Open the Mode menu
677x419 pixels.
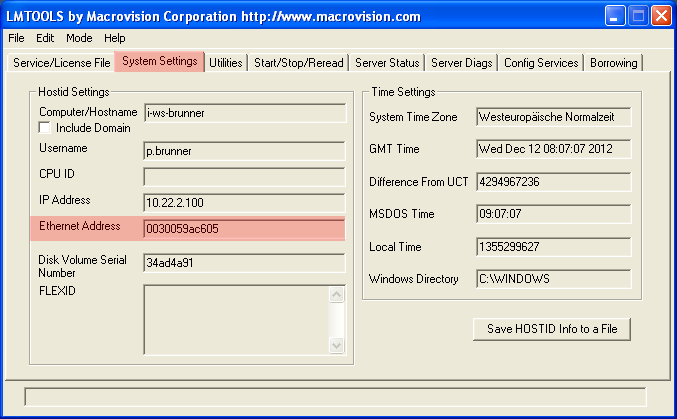[79, 38]
